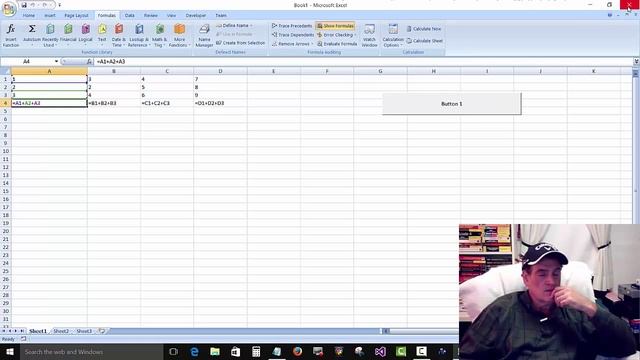640x360 pixels.
Task: Toggle the Show Formulas button
Action: [x=336, y=26]
